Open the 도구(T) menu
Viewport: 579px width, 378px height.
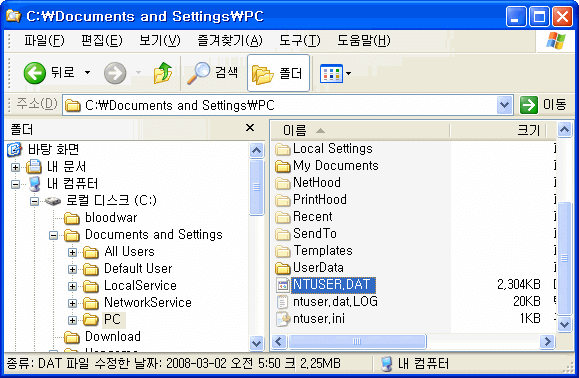[x=300, y=40]
